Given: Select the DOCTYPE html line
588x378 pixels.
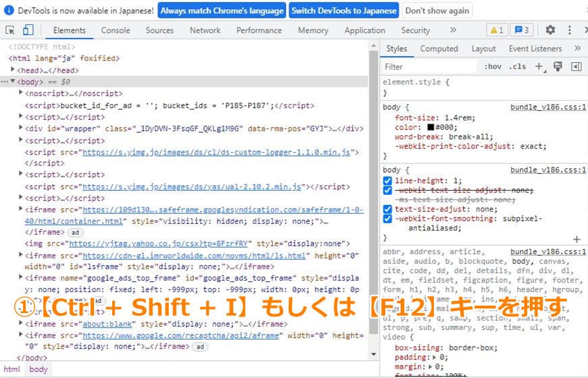Looking at the screenshot, I should (x=41, y=47).
